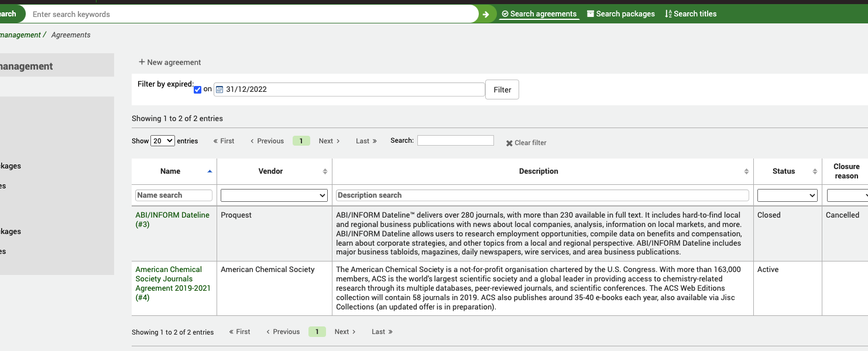The height and width of the screenshot is (351, 868).
Task: Open the Show entries dropdown set to 20
Action: [163, 140]
